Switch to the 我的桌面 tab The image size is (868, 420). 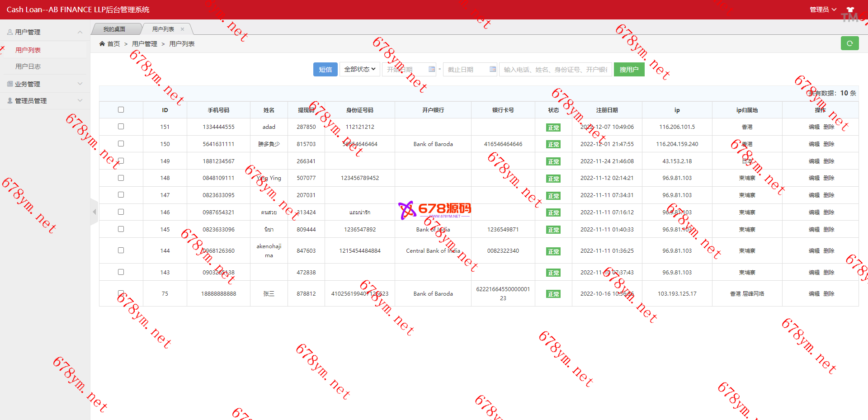(x=114, y=29)
